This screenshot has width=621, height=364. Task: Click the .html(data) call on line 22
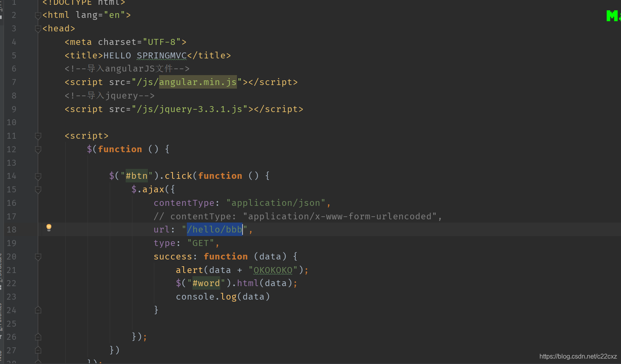tap(262, 283)
